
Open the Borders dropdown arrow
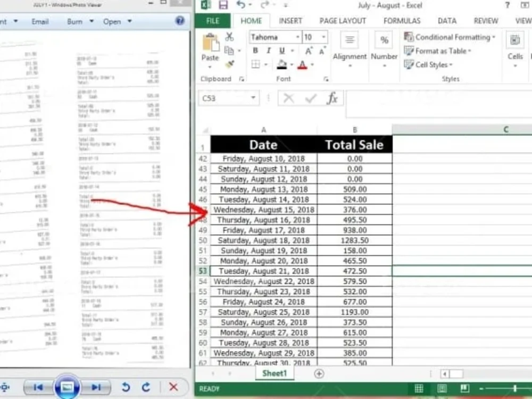(x=265, y=64)
